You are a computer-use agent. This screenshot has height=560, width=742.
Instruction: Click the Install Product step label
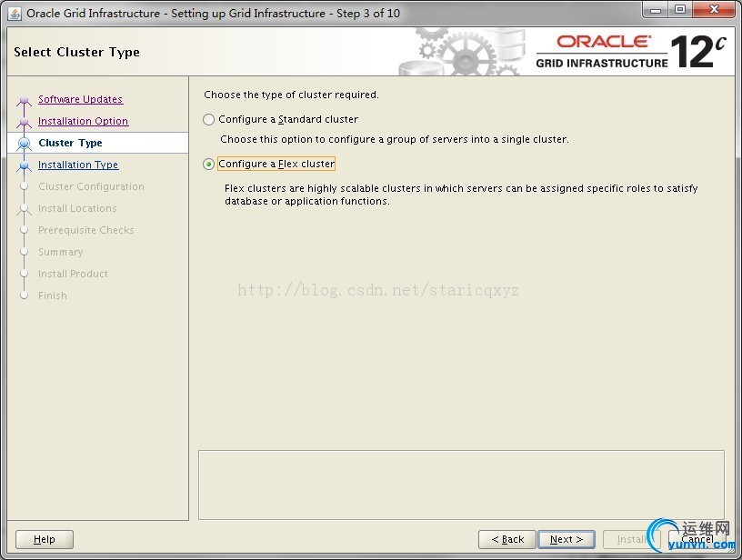73,274
